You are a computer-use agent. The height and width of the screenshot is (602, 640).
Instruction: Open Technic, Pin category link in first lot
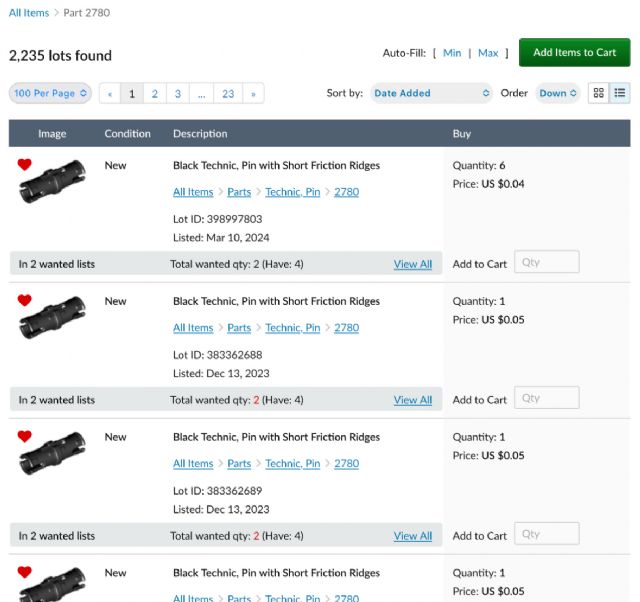[292, 192]
